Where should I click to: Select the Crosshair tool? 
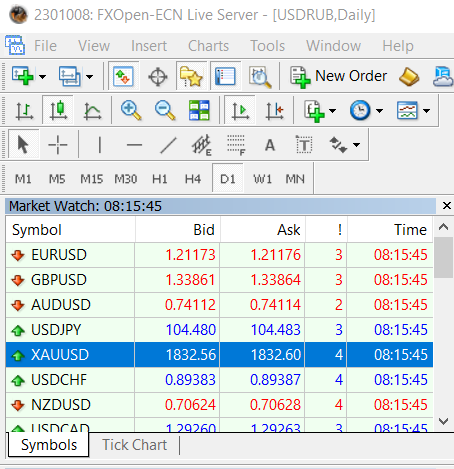coord(57,145)
